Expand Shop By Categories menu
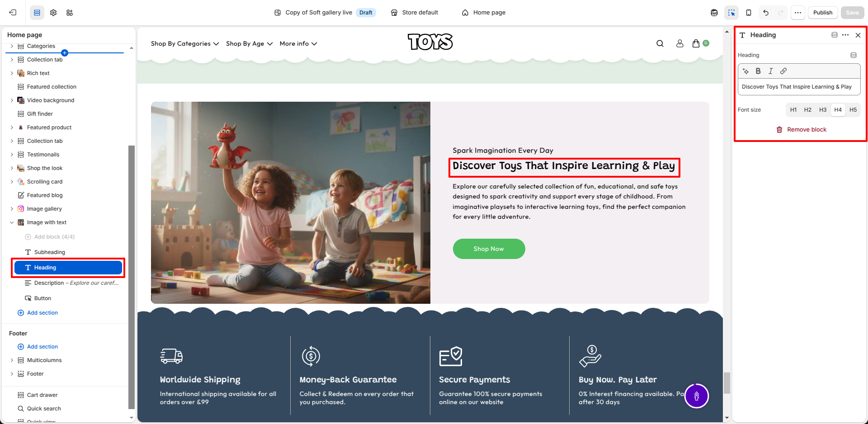Image resolution: width=868 pixels, height=424 pixels. (185, 43)
